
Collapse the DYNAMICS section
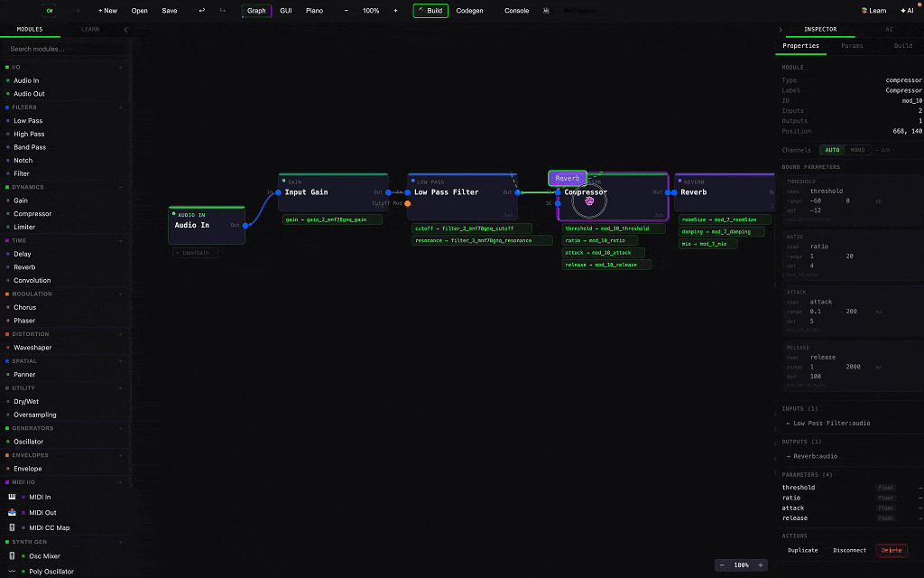pyautogui.click(x=119, y=187)
